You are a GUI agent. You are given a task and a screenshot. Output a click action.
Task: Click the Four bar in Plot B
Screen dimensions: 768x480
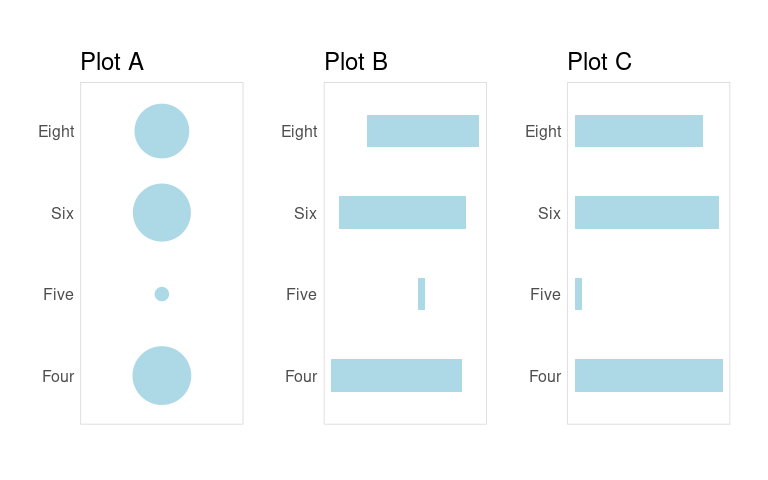[x=396, y=376]
